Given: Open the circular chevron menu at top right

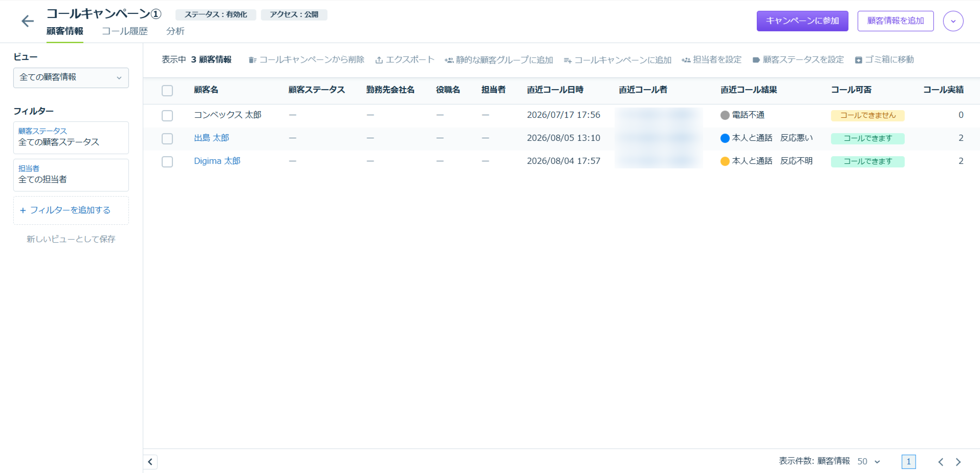Looking at the screenshot, I should coord(953,21).
